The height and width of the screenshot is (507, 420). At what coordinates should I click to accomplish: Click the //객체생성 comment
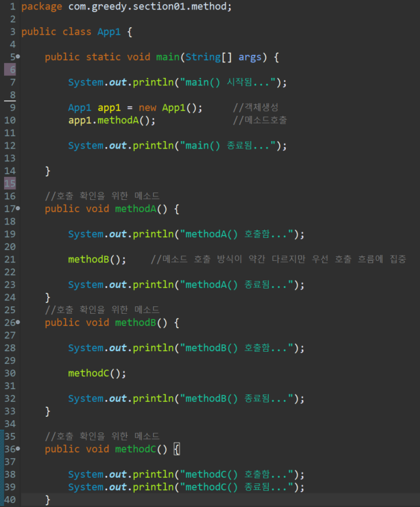click(255, 107)
